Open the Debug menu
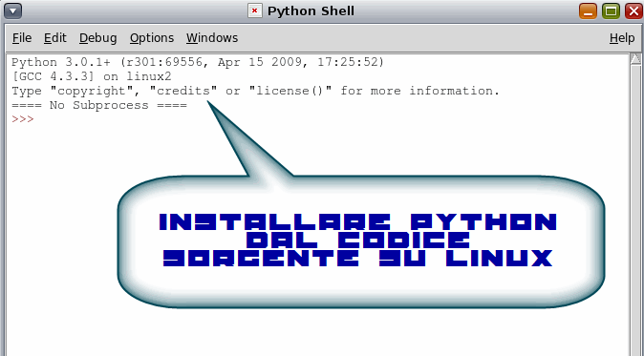 (x=97, y=38)
